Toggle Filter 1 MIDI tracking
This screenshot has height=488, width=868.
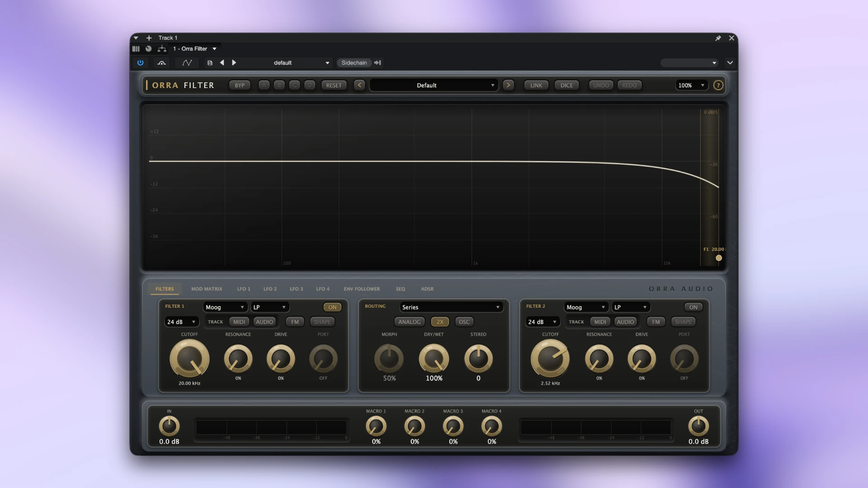[x=239, y=322]
